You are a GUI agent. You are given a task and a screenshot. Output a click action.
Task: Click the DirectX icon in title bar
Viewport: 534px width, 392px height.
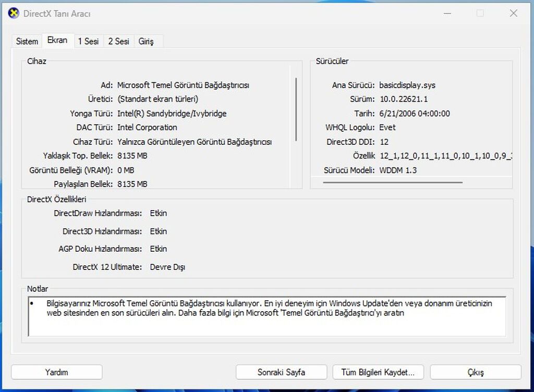click(x=13, y=13)
